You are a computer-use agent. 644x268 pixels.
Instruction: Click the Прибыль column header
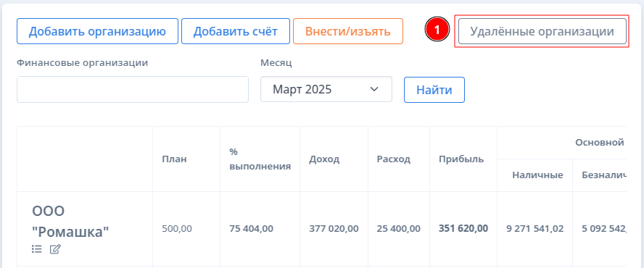coord(461,159)
